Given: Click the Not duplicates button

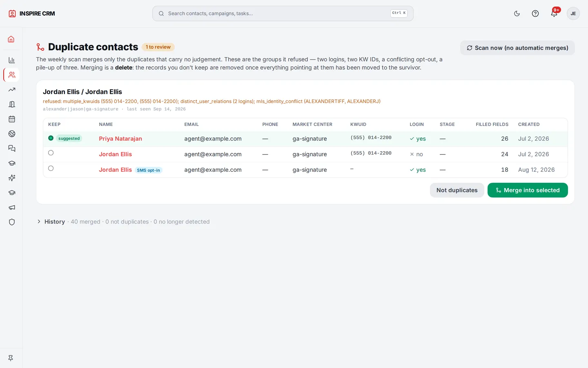Looking at the screenshot, I should point(457,190).
